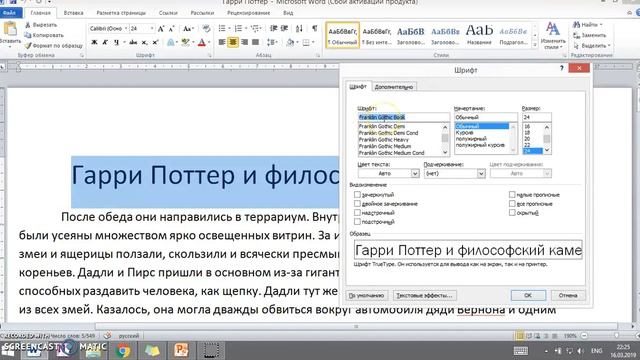
Task: Enable надстрочный (superscript) checkbox
Action: coord(357,213)
